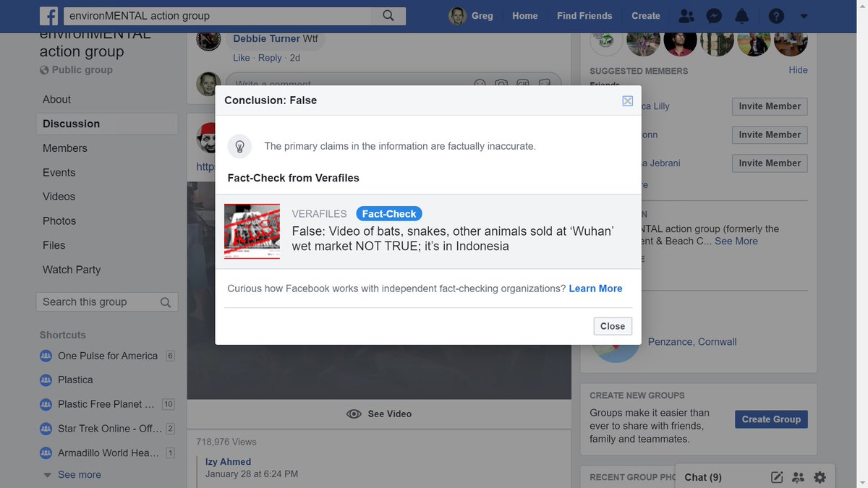Click the See Video eye button
Screen dimensions: 868x488
coord(379,414)
